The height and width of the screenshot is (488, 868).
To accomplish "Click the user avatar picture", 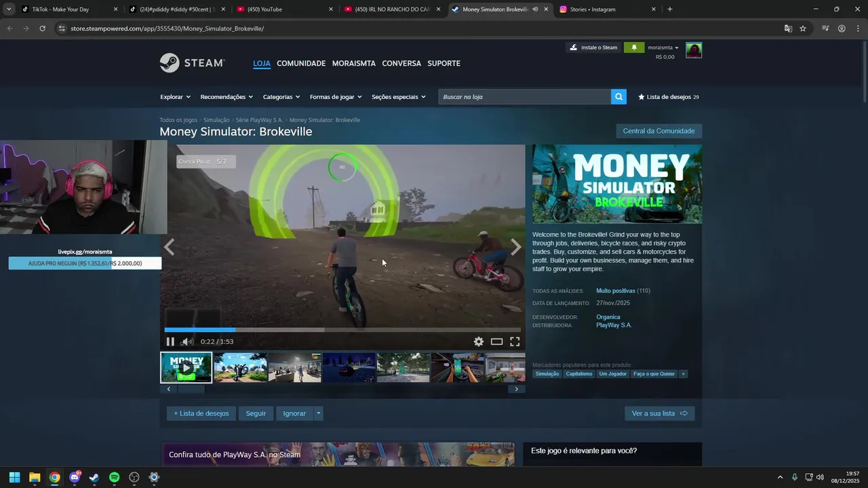I will 694,50.
